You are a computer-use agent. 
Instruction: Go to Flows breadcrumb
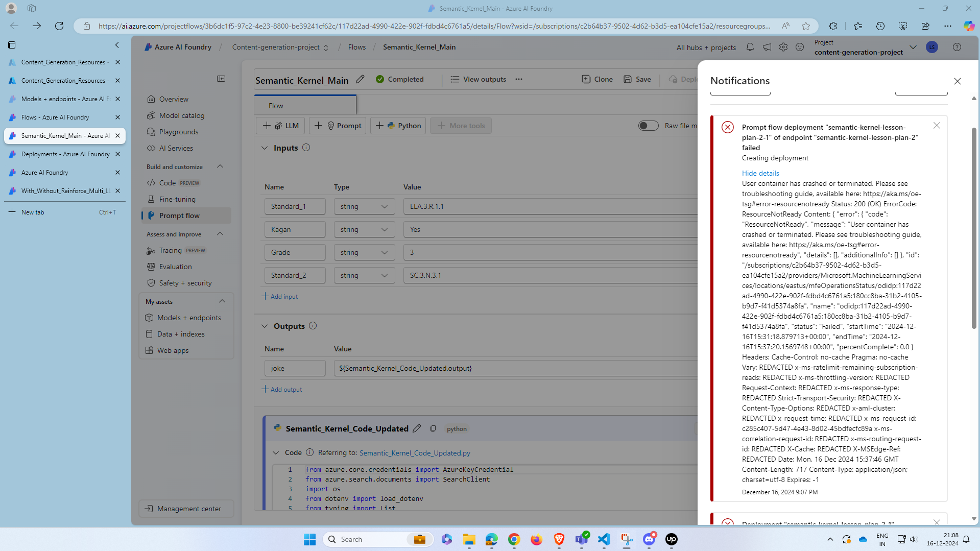click(x=357, y=47)
